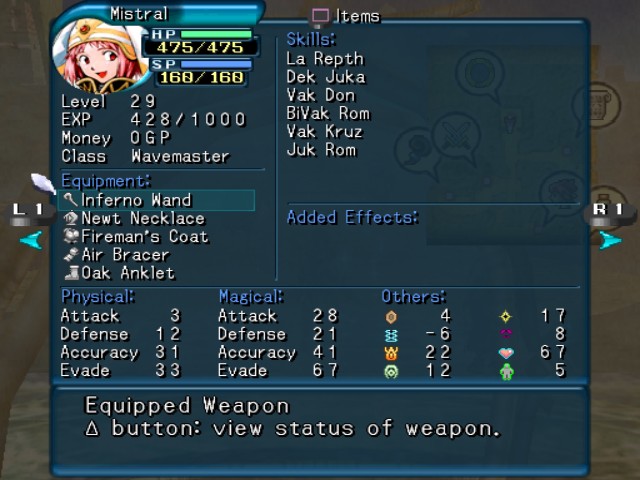
Task: Click the pink heart stat icon
Action: click(506, 353)
